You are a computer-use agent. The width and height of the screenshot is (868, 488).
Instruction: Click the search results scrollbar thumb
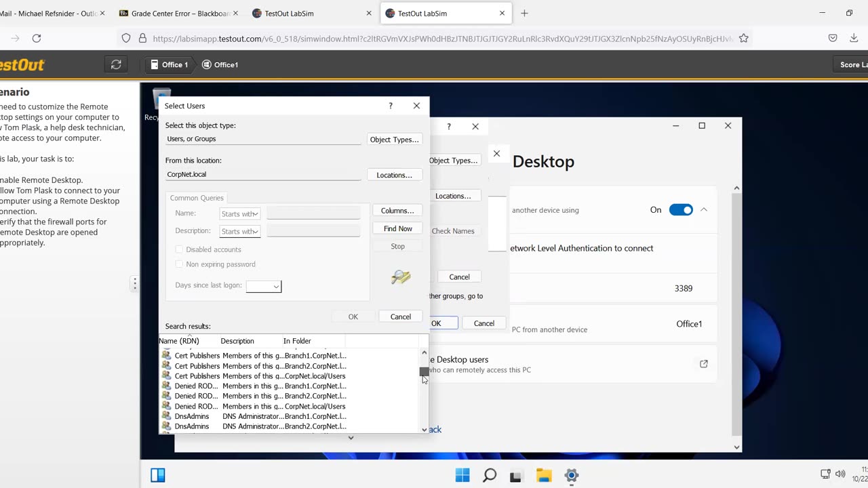coord(424,371)
